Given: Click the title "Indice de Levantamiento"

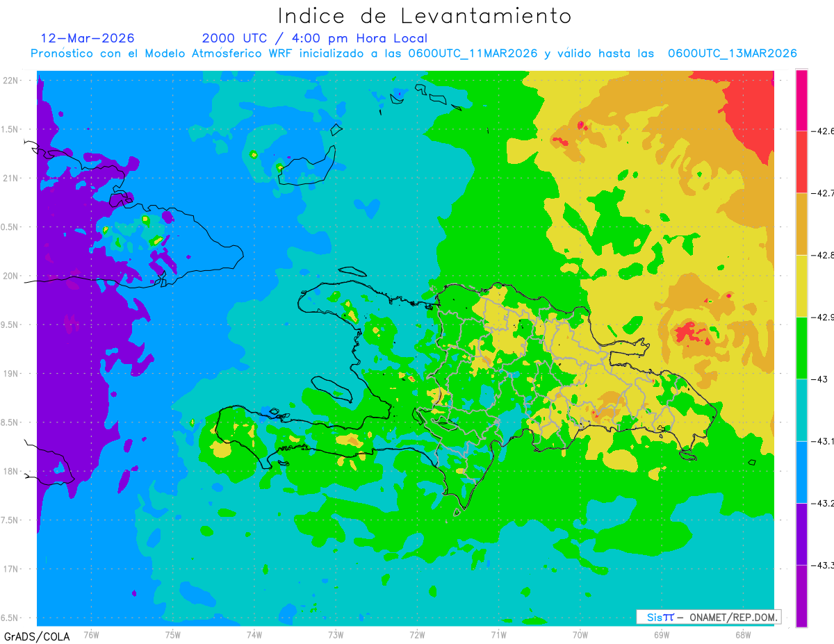Looking at the screenshot, I should point(425,15).
